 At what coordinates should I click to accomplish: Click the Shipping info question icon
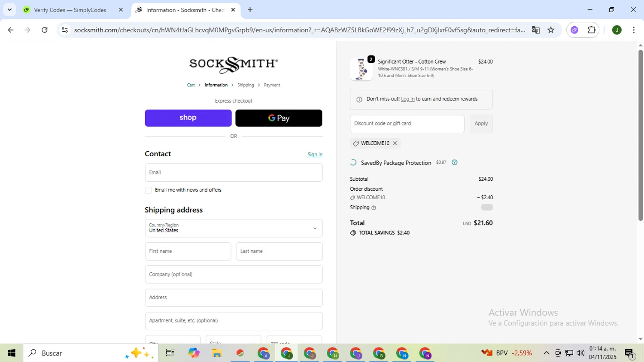pyautogui.click(x=374, y=208)
